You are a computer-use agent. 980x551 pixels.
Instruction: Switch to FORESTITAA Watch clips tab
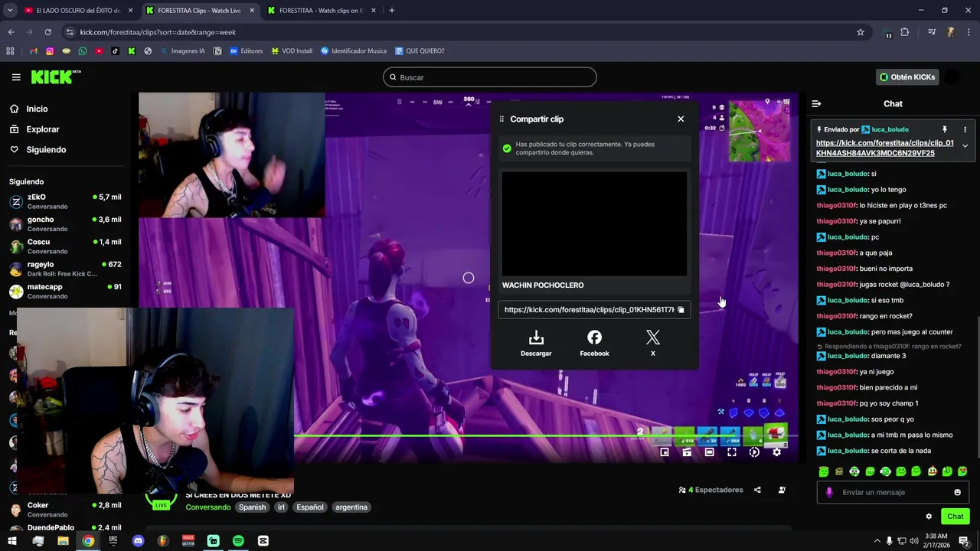coord(320,11)
